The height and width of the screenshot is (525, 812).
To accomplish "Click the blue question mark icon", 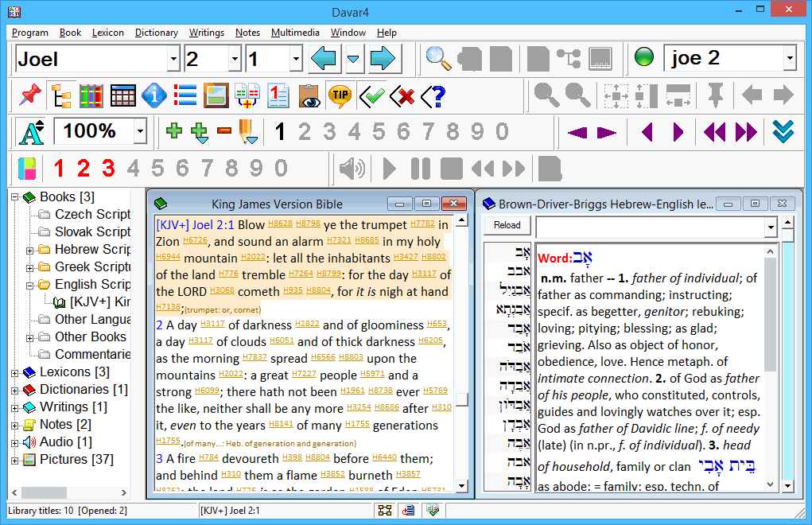I will click(434, 95).
